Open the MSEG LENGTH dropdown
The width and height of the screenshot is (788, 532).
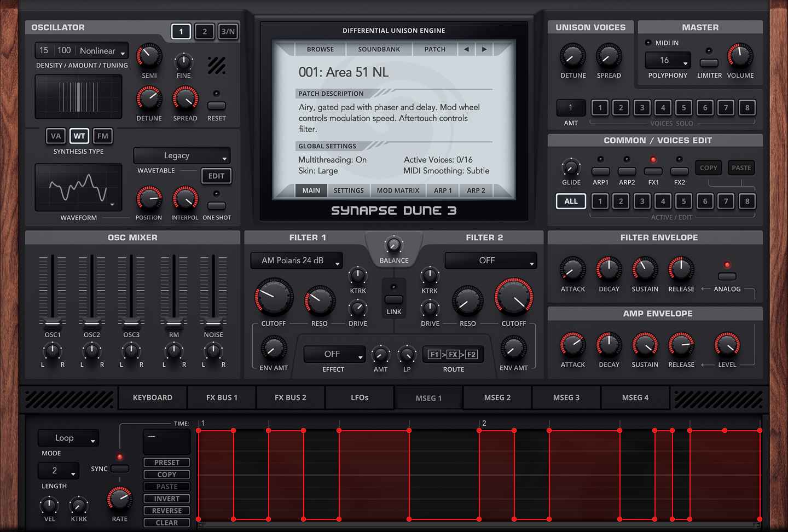[59, 470]
